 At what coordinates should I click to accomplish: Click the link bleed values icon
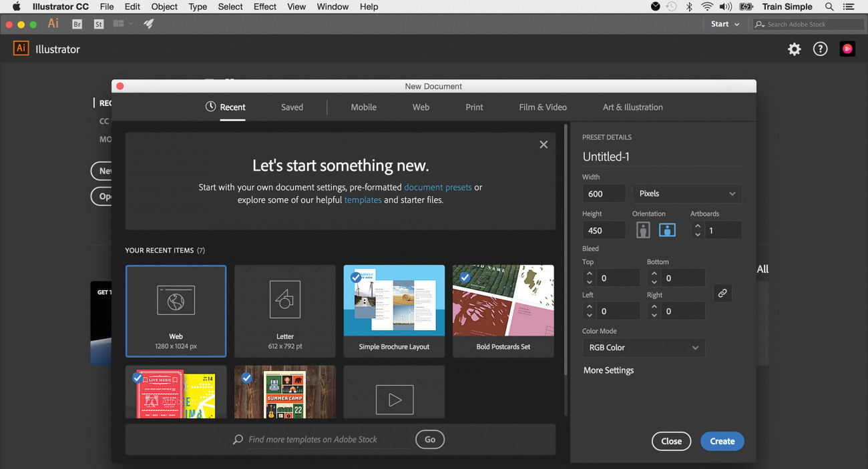[x=722, y=294]
